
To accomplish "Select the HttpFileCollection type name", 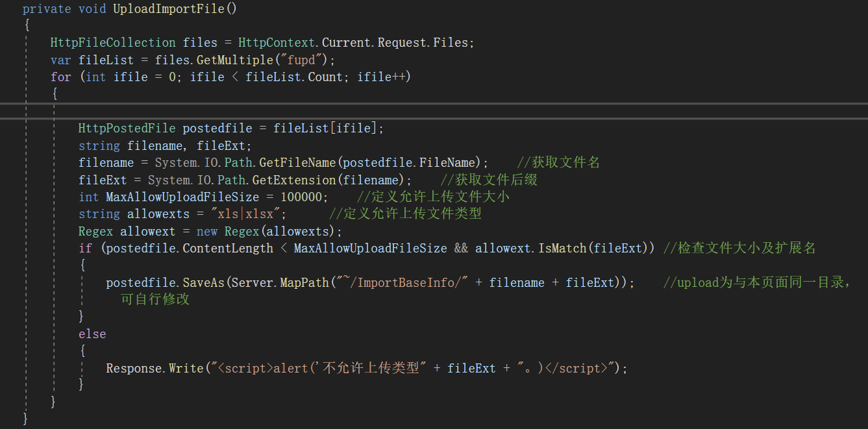I will (113, 42).
